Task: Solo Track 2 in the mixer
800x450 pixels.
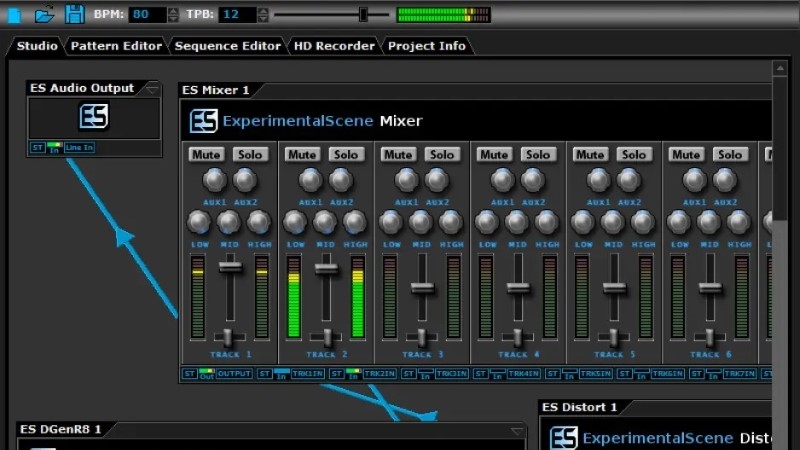Action: (x=346, y=155)
